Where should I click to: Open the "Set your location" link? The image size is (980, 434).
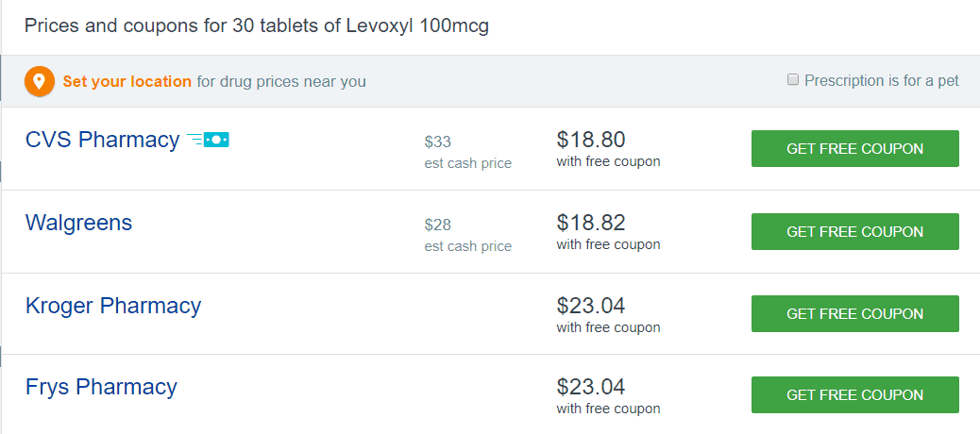tap(127, 82)
